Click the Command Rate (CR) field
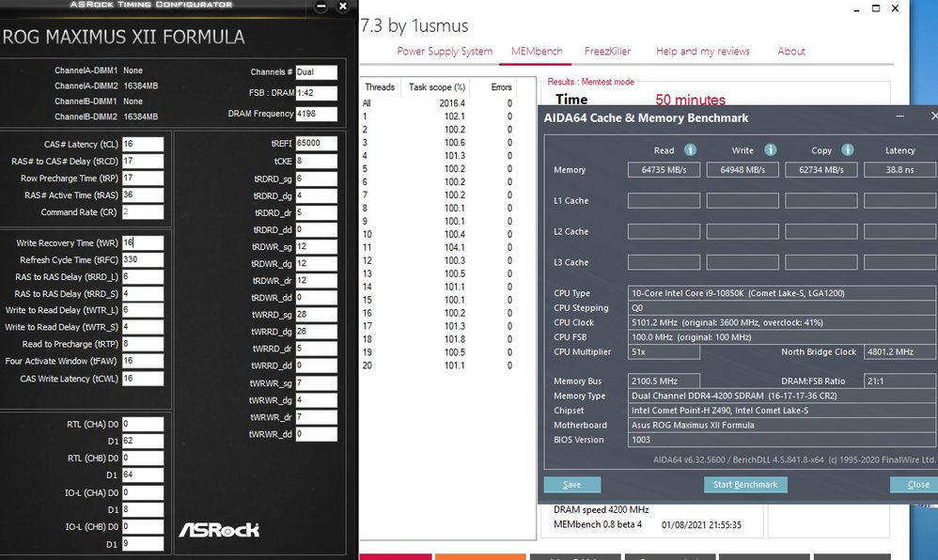Viewport: 938px width, 560px height. pyautogui.click(x=143, y=211)
